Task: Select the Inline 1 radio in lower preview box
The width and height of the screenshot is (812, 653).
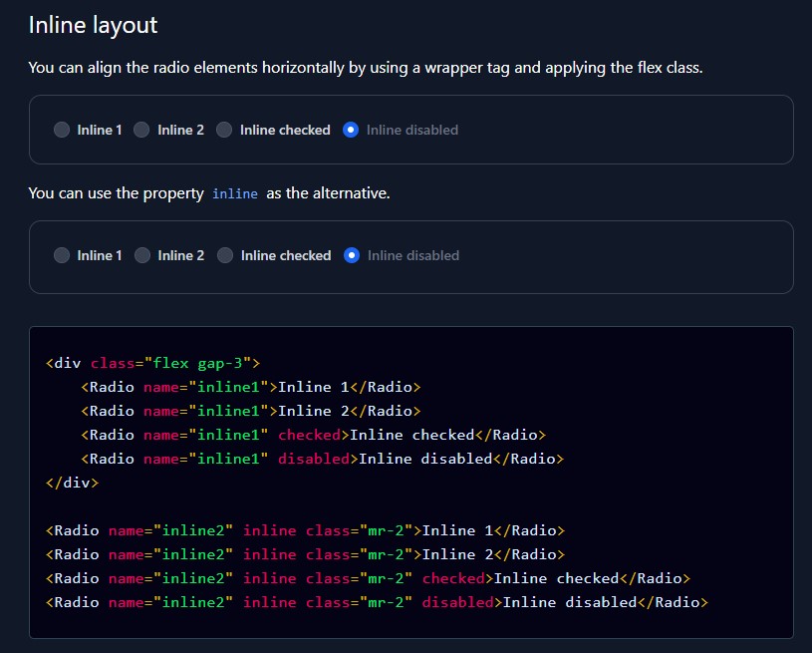Action: point(62,255)
